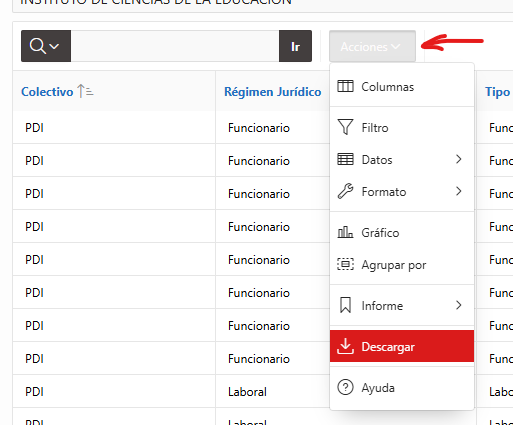The image size is (513, 425).
Task: Click the Formato wrench icon
Action: pyautogui.click(x=345, y=191)
